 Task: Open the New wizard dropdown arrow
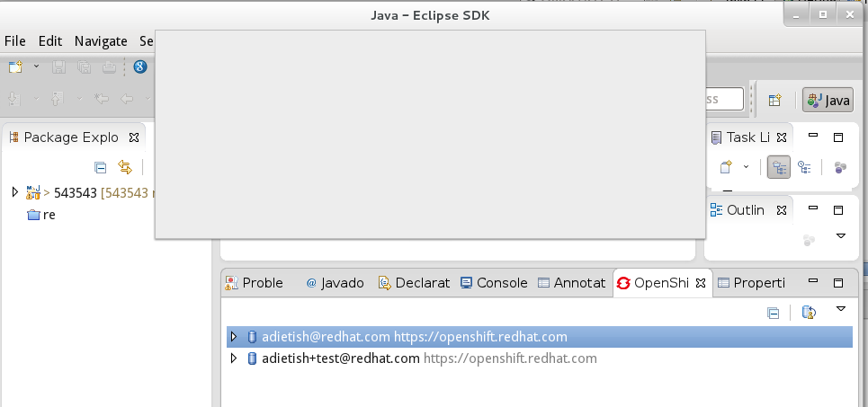(37, 66)
